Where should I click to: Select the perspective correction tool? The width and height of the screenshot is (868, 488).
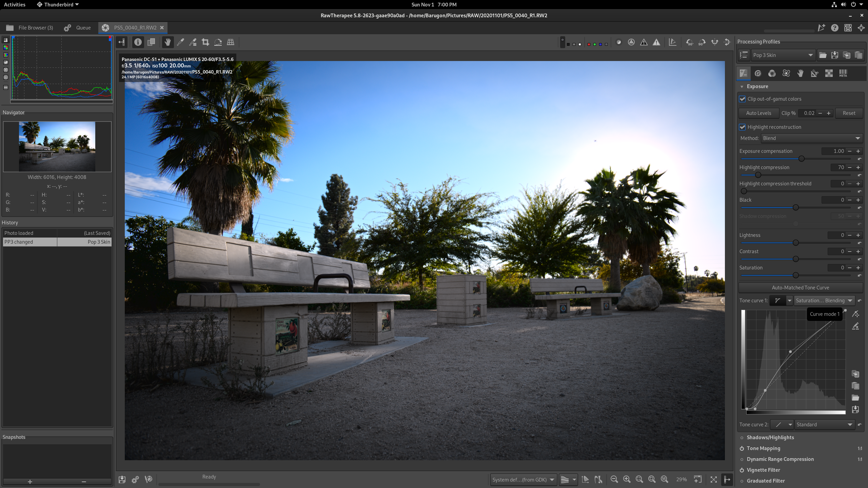pos(231,42)
